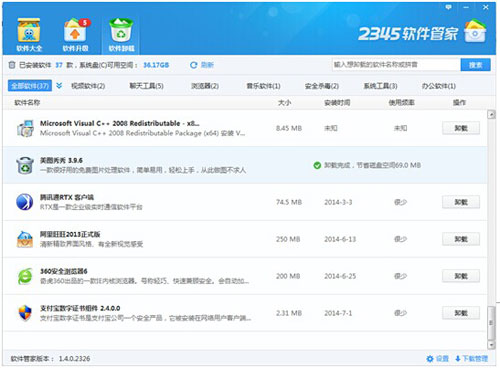The height and width of the screenshot is (368, 500).
Task: Switch to the 聊天工具(5) category
Action: coord(146,86)
